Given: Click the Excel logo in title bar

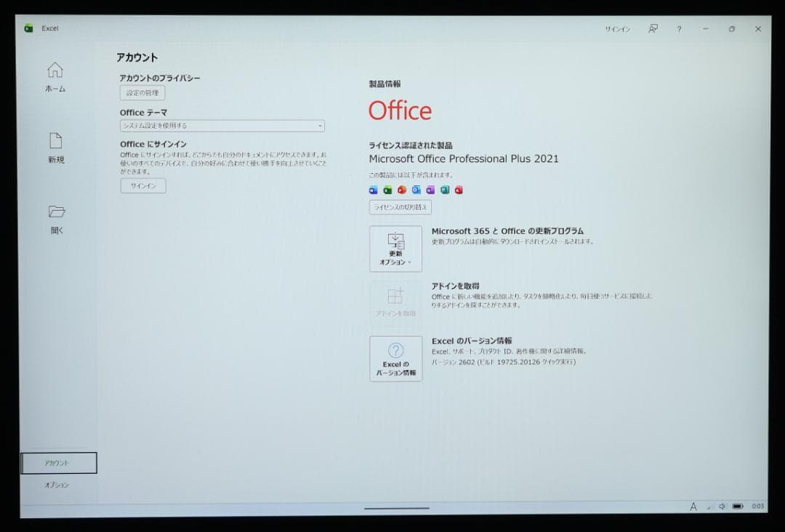Looking at the screenshot, I should (x=29, y=28).
